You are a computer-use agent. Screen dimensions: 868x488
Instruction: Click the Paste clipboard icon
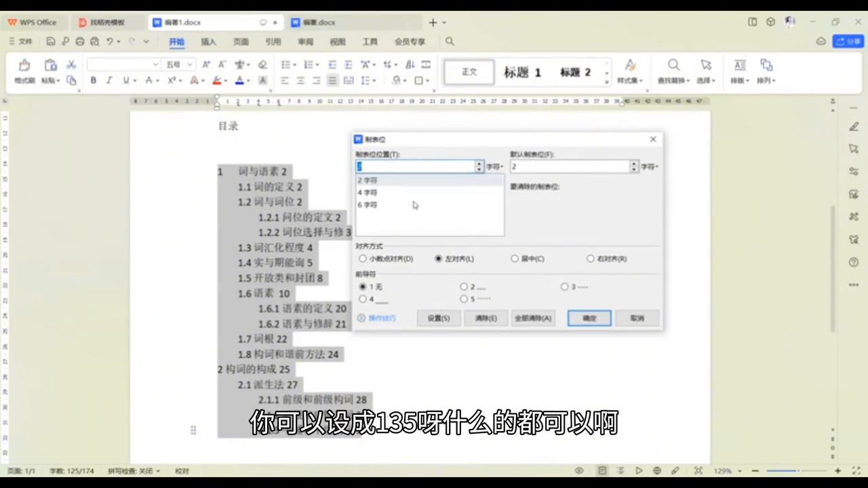pos(50,66)
